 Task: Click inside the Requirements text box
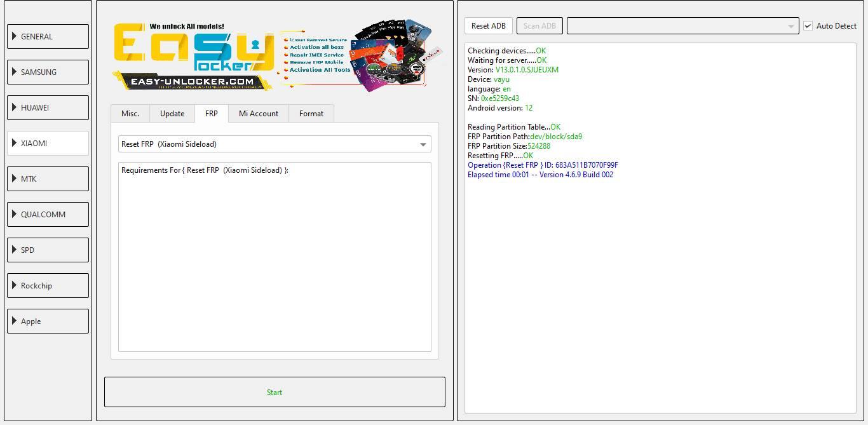pos(275,257)
